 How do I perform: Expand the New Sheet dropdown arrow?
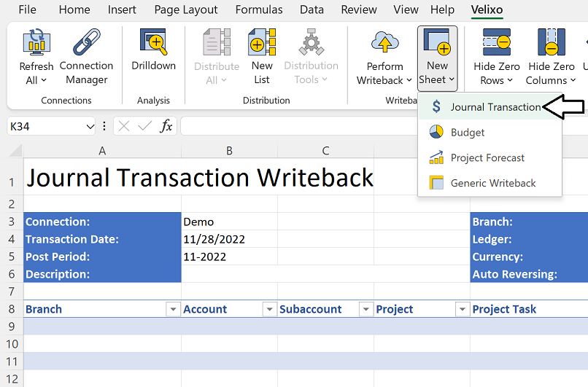click(452, 79)
